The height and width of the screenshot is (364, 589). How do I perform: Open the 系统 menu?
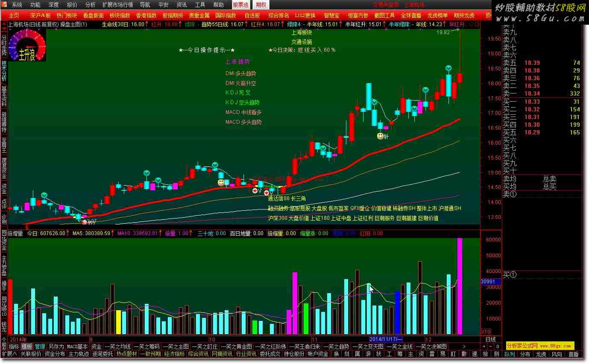pos(17,5)
